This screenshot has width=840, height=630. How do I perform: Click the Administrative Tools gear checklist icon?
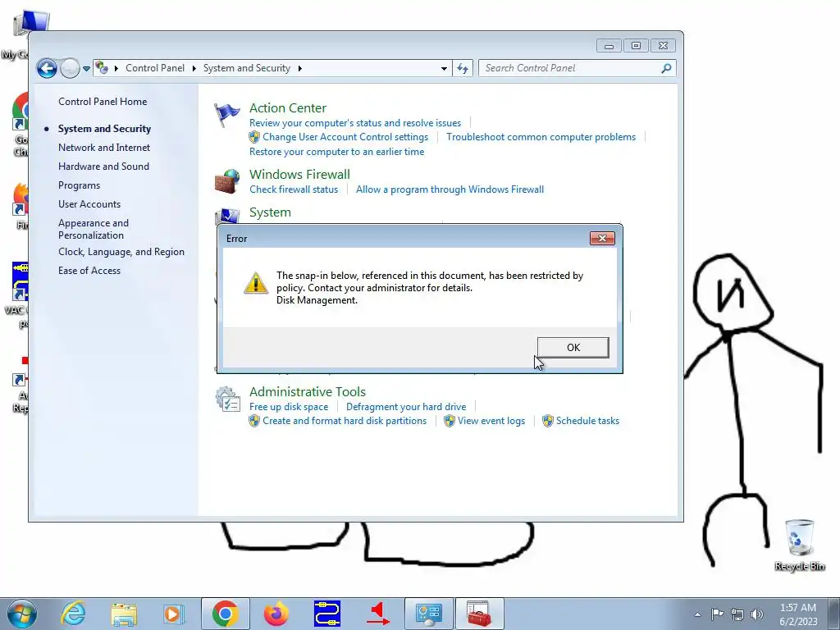[x=228, y=399]
